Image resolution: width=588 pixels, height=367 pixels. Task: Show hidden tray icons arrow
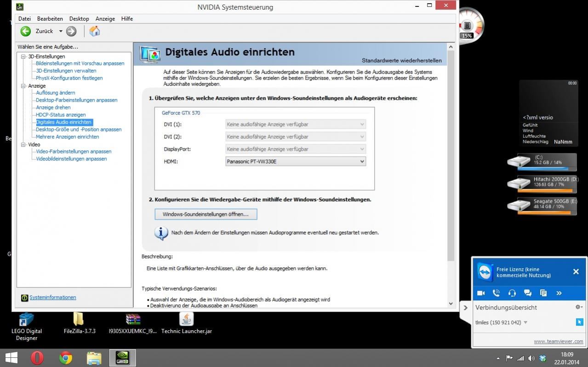498,358
